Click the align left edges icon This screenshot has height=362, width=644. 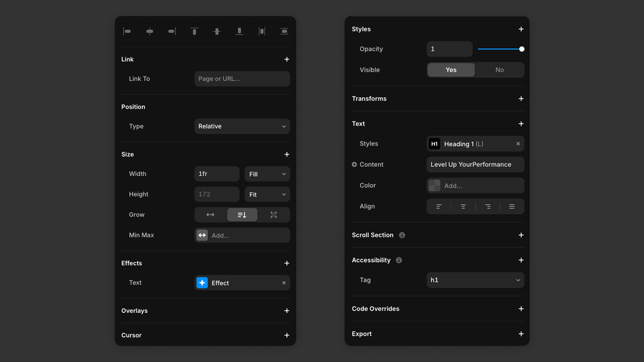click(x=127, y=31)
